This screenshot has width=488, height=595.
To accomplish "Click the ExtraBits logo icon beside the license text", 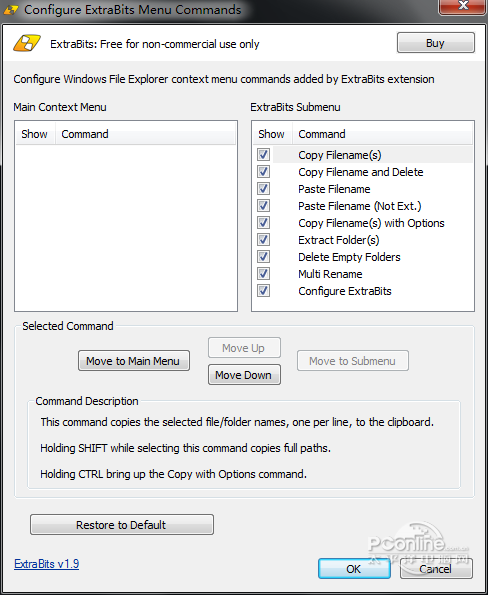I will [26, 43].
